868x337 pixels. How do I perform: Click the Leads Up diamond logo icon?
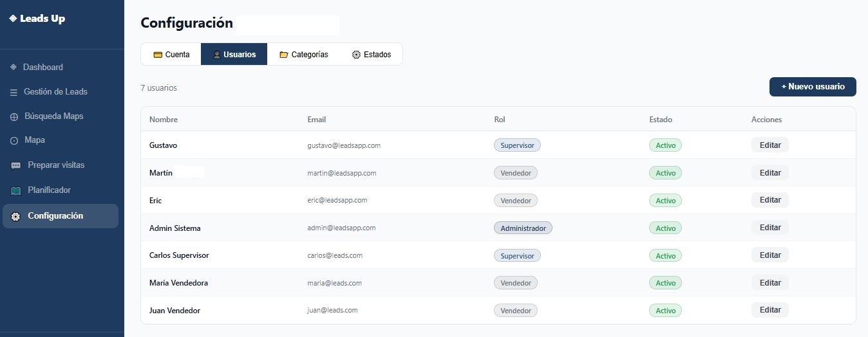[x=13, y=19]
